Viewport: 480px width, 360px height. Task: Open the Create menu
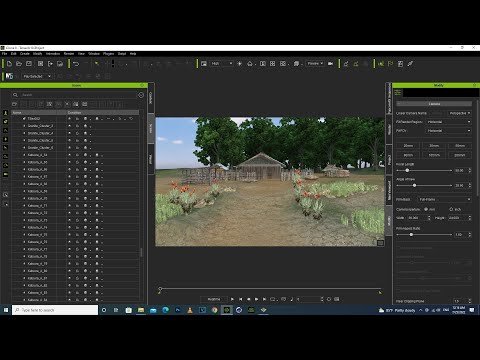[25, 53]
